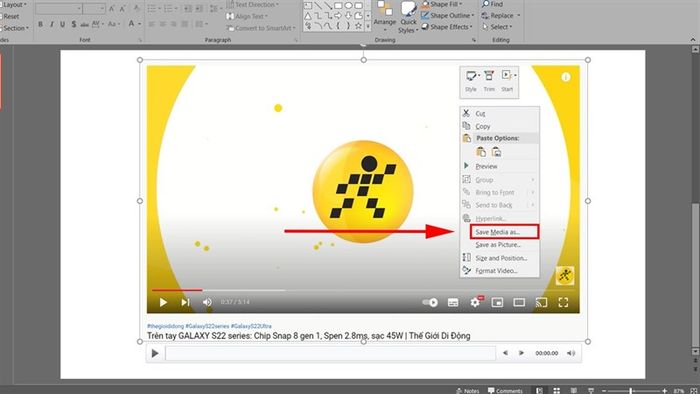Open the #GalaxyS22series hashtag link
This screenshot has width=700, height=394.
click(207, 326)
